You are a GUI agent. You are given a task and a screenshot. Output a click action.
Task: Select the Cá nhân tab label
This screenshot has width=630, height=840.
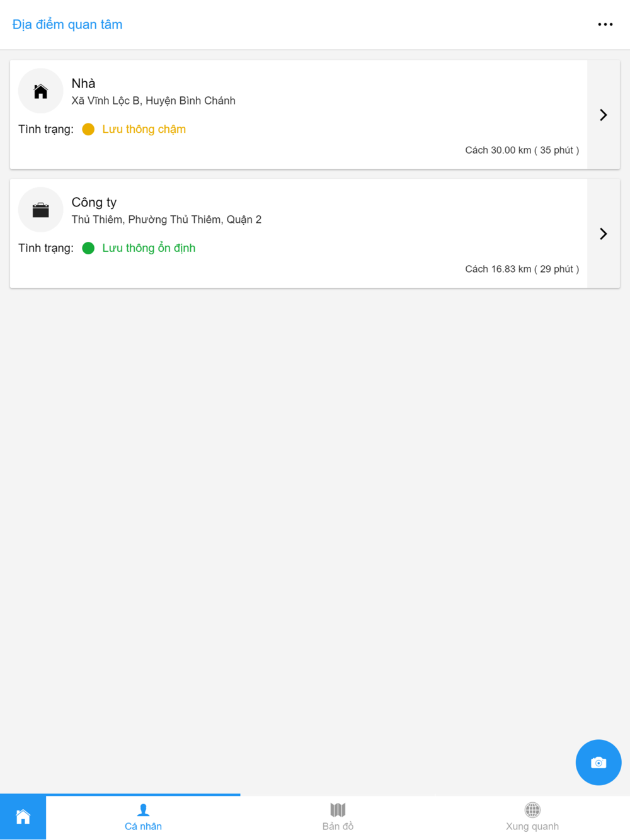[x=143, y=826]
